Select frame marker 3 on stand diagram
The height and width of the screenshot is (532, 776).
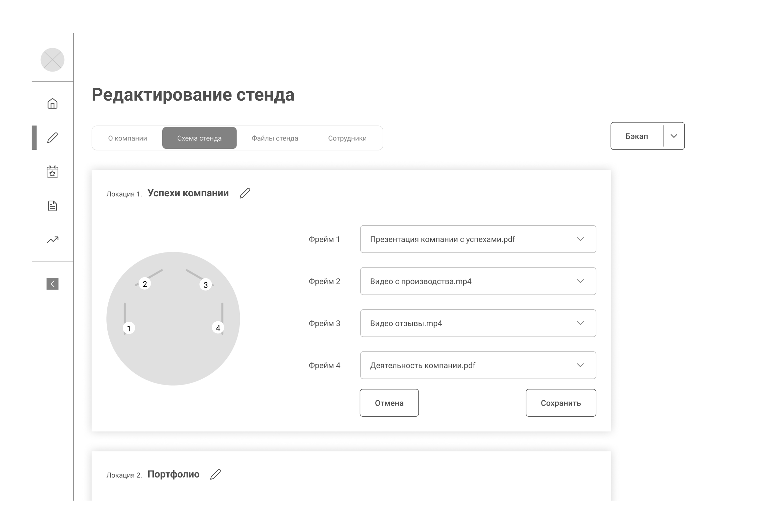pyautogui.click(x=205, y=285)
